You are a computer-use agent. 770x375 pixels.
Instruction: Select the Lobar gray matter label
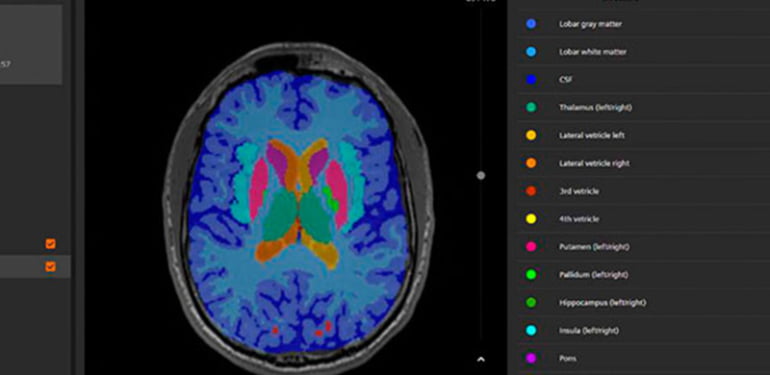point(590,24)
